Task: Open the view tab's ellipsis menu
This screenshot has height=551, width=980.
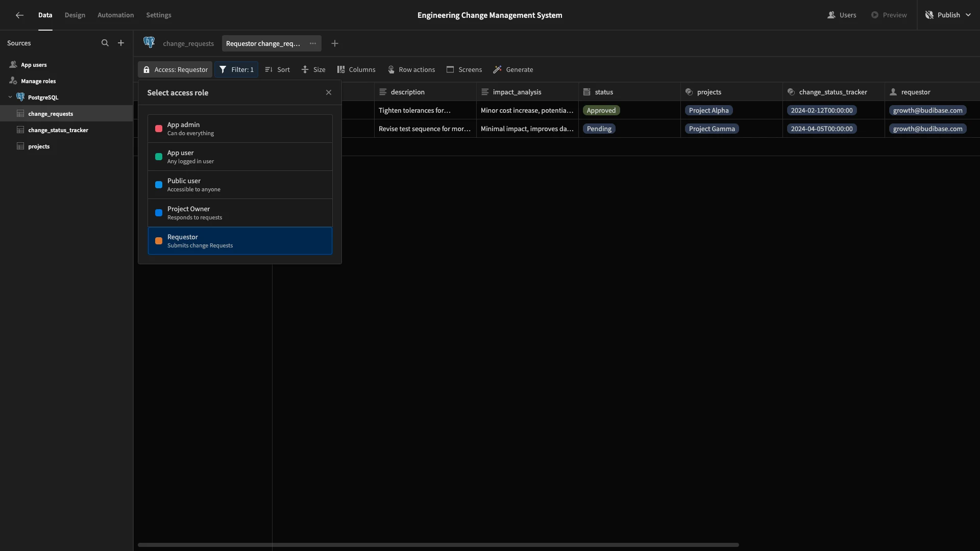Action: [313, 44]
